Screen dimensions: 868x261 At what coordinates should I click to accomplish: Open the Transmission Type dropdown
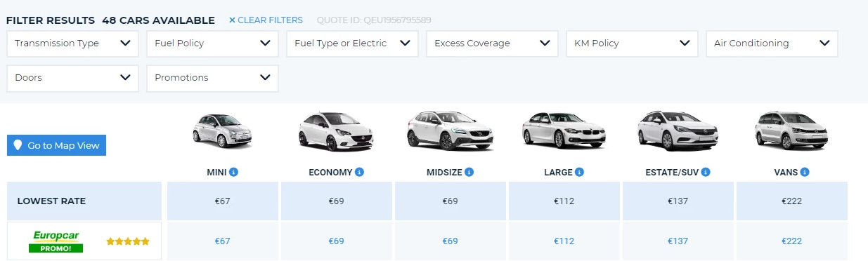(72, 43)
